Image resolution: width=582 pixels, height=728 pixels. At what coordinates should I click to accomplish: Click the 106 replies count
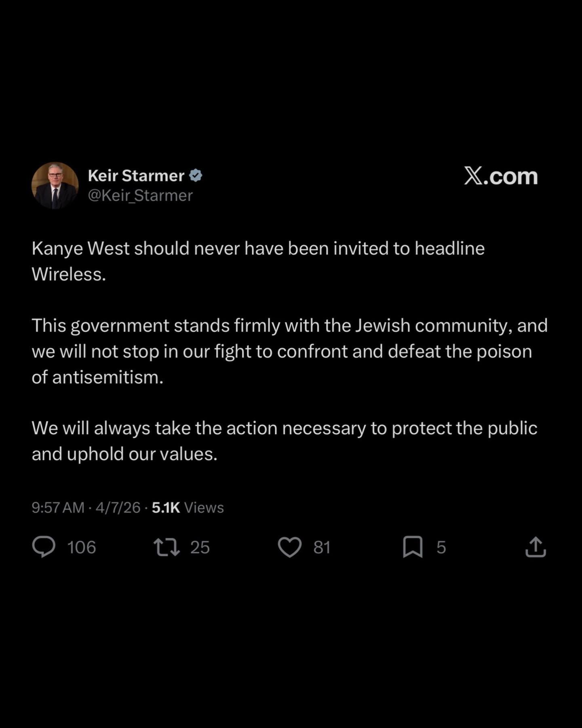point(81,547)
